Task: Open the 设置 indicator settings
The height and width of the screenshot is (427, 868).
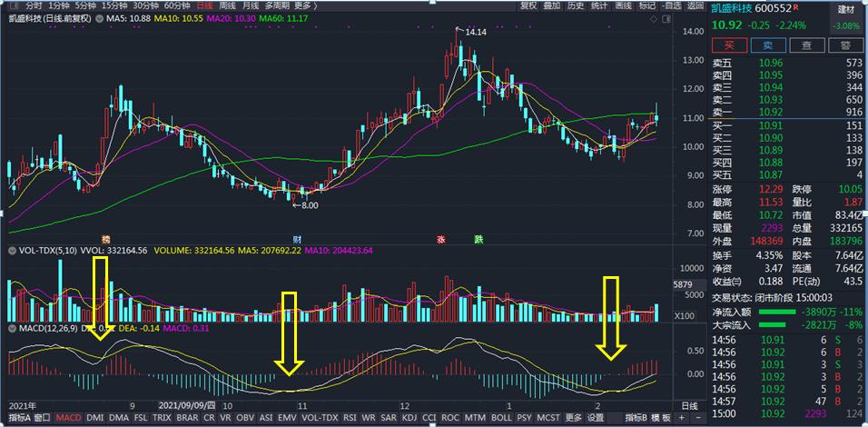Action: (596, 417)
